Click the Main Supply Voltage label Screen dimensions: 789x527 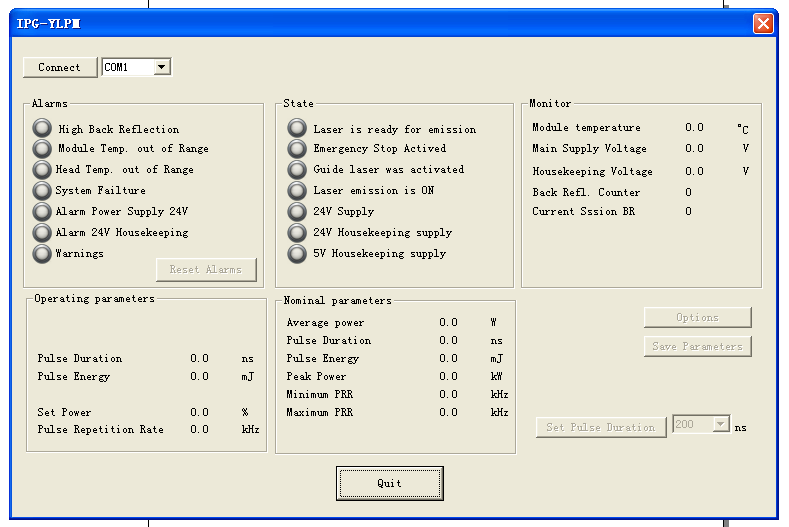[589, 149]
